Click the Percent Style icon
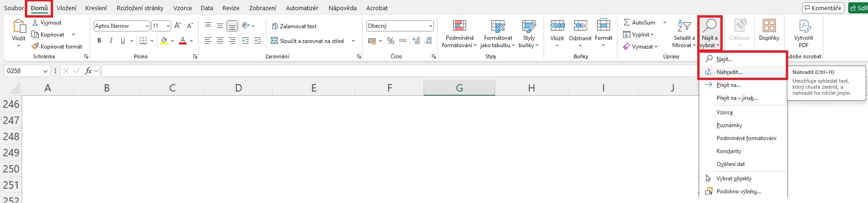The image size is (868, 203). [x=391, y=41]
